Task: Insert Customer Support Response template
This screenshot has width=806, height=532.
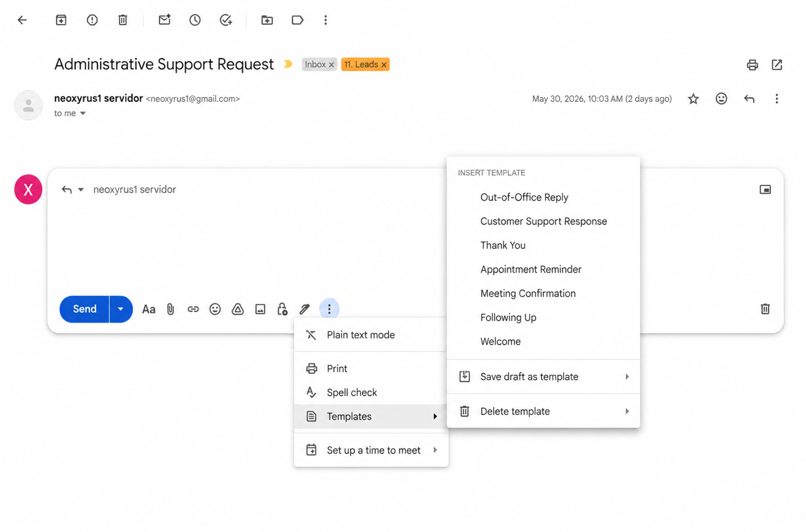Action: (543, 221)
